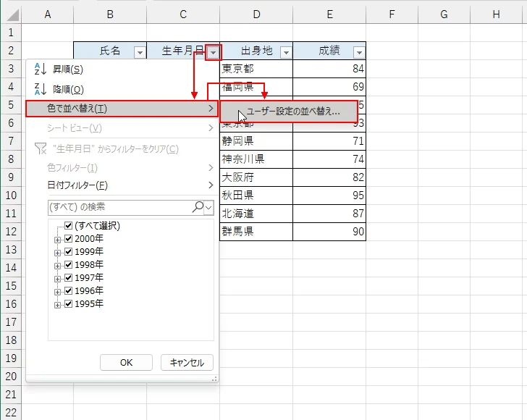Expand the 1996年 tree node

[x=57, y=292]
